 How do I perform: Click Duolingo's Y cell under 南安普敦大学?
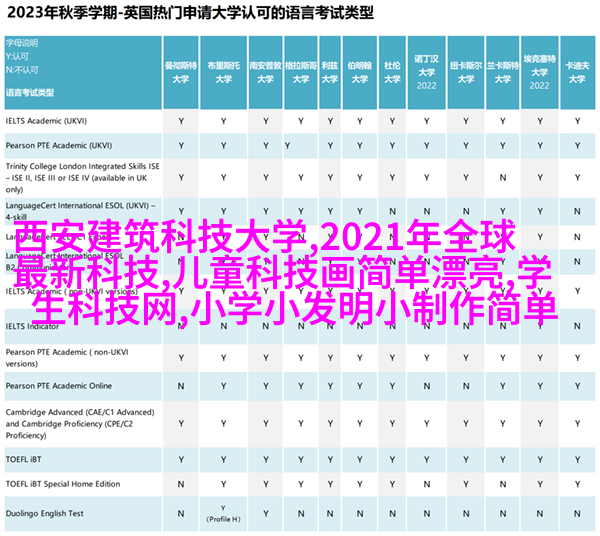[x=266, y=513]
